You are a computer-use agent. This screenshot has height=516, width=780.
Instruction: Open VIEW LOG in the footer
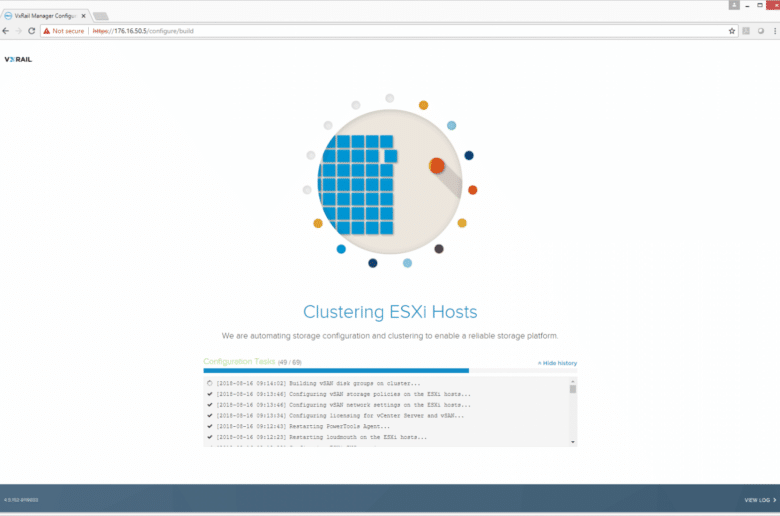pyautogui.click(x=760, y=500)
